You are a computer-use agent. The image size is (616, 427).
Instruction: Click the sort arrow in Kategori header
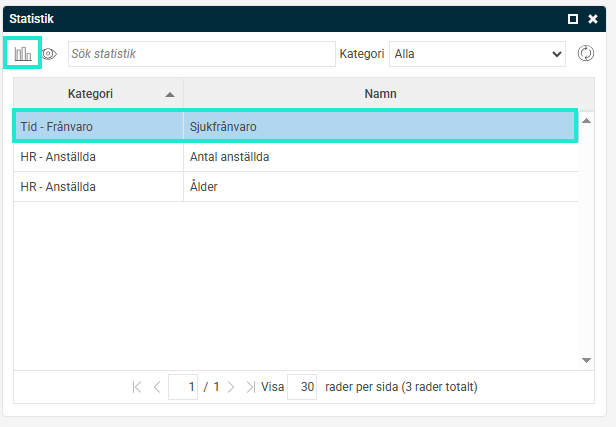tap(170, 94)
